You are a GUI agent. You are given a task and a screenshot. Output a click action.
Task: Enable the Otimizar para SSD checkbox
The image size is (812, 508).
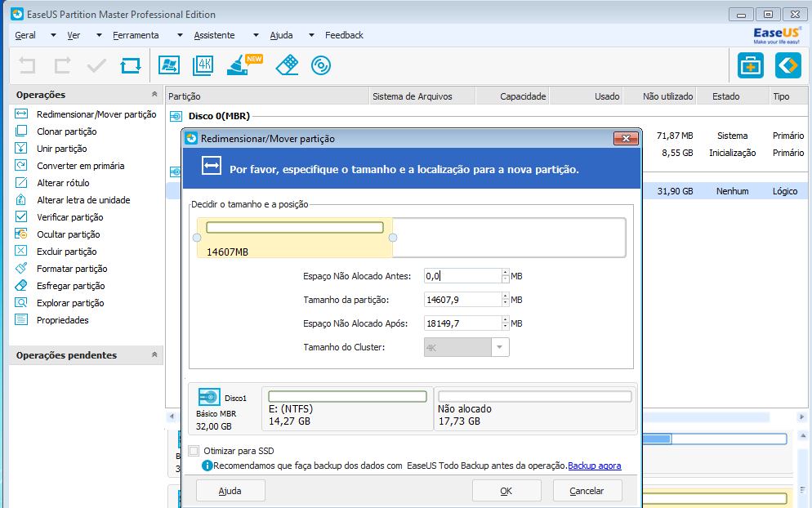pos(194,451)
